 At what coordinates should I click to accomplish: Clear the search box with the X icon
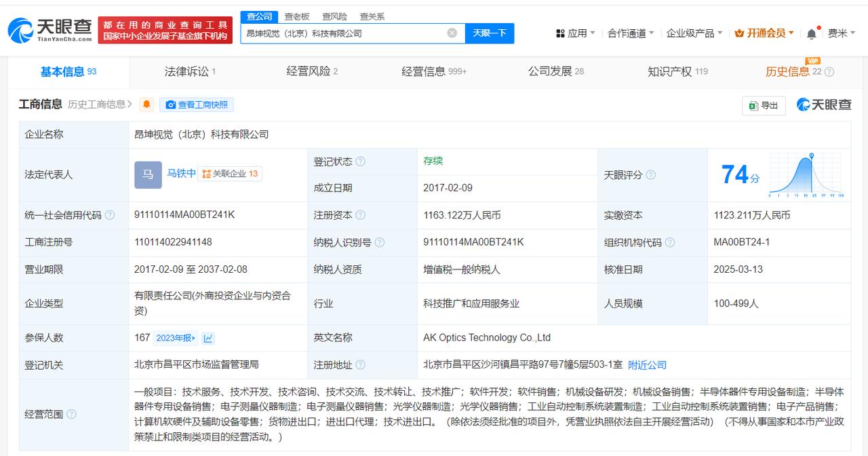452,33
